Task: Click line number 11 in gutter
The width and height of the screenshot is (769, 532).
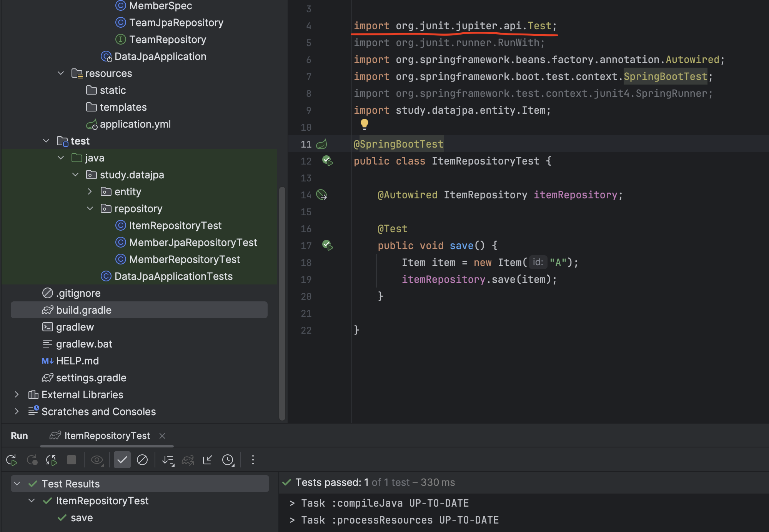Action: point(306,144)
